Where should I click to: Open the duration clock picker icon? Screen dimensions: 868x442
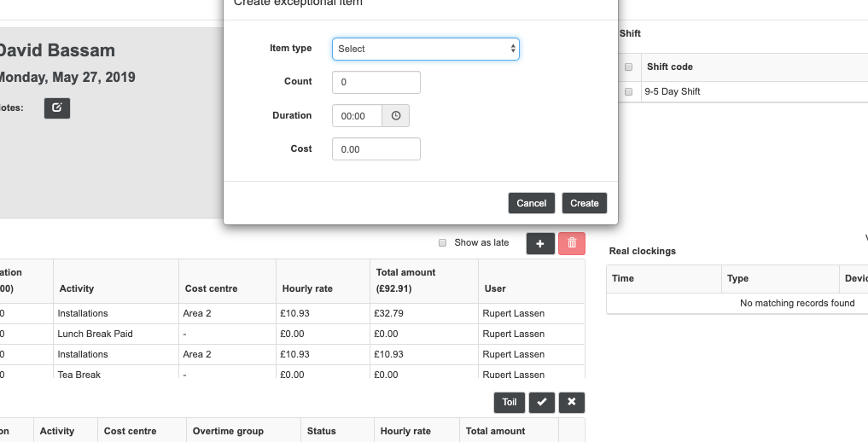click(396, 116)
